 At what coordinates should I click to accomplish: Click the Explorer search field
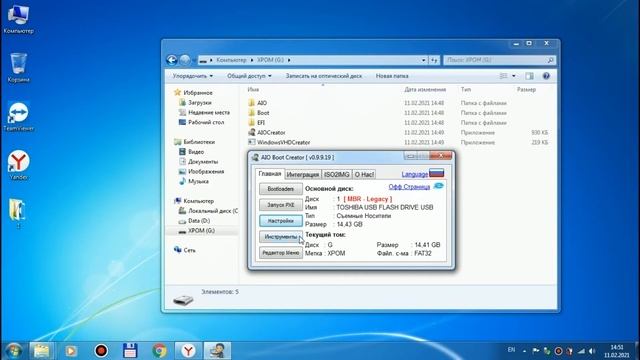(500, 60)
